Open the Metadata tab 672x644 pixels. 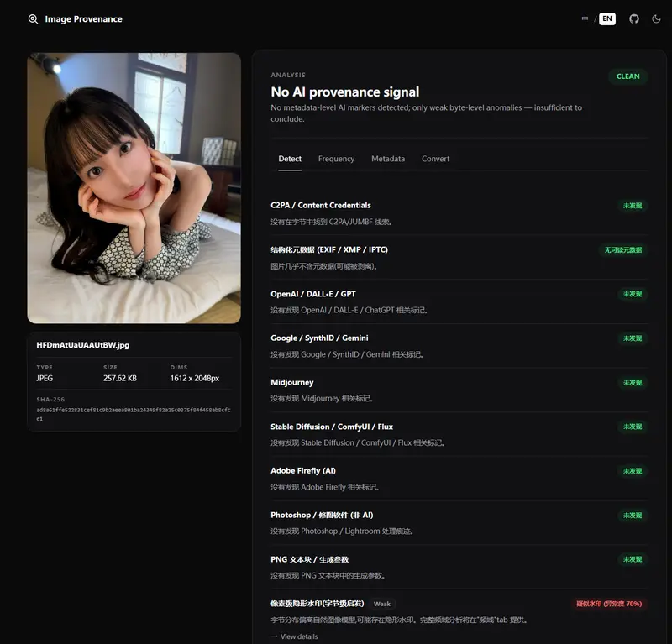click(x=388, y=159)
